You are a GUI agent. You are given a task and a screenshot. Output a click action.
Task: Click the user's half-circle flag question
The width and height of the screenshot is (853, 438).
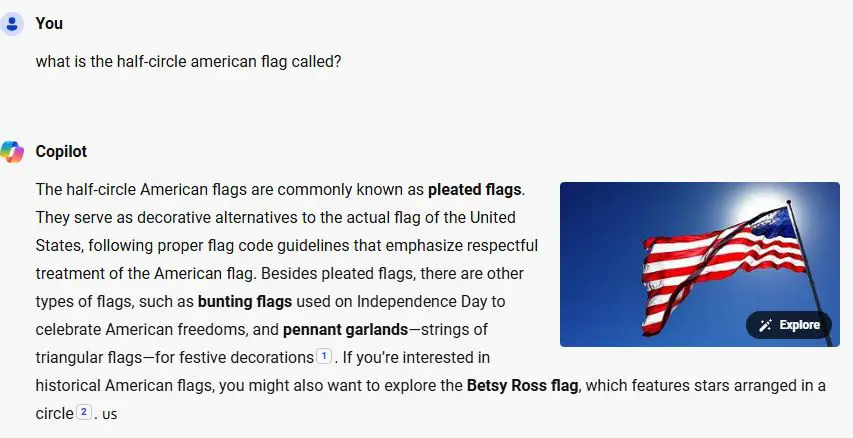pos(188,61)
